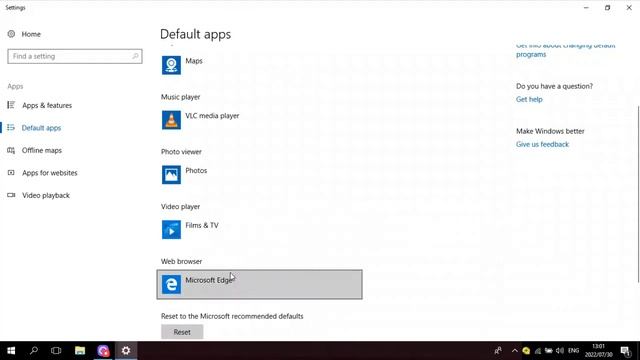Click the settings page vertical scrollbar
Viewport: 640px width, 360px height.
[x=638, y=194]
